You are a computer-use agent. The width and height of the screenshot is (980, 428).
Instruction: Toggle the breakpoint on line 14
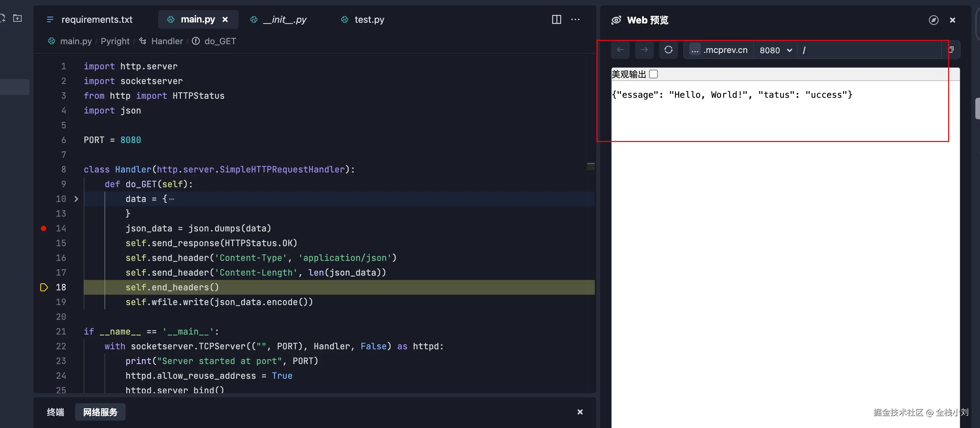44,228
